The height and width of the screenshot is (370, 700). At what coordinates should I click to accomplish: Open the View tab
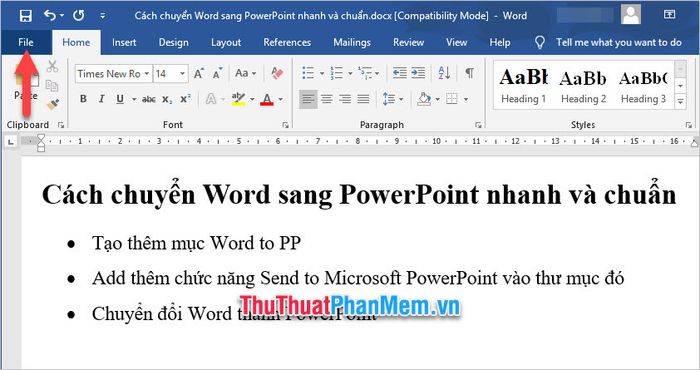(x=456, y=42)
